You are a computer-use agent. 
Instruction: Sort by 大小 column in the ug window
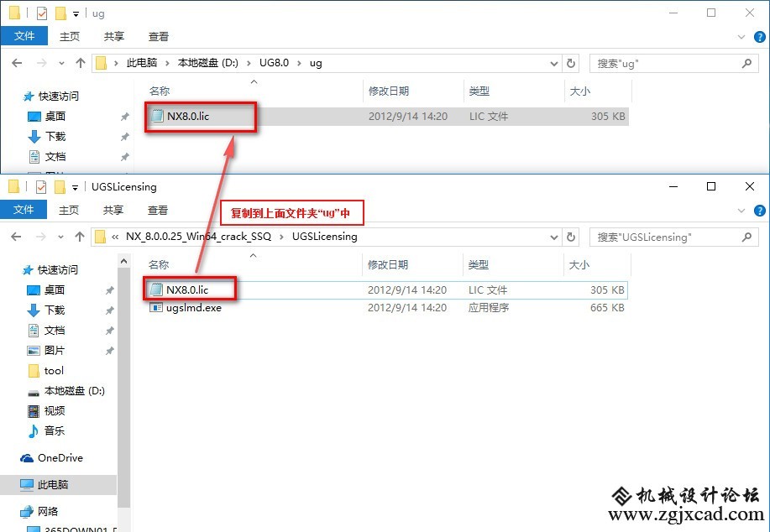click(580, 91)
